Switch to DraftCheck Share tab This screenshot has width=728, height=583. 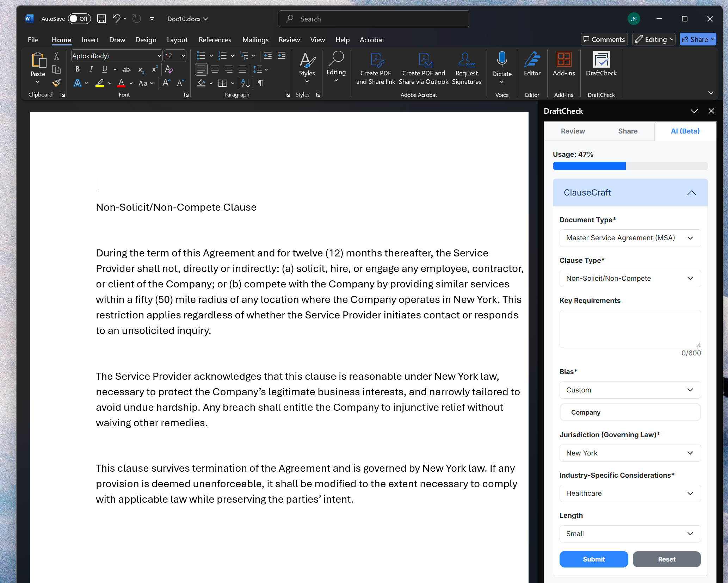click(628, 131)
